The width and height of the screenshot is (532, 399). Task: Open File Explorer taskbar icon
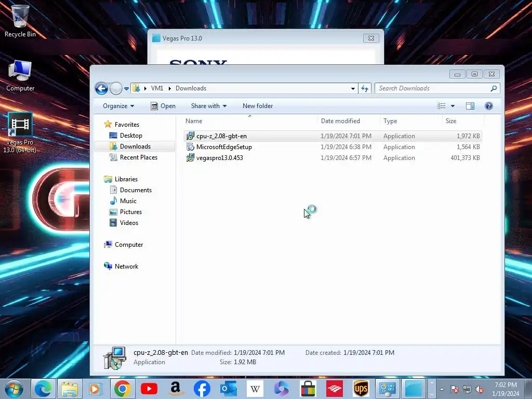pyautogui.click(x=70, y=389)
